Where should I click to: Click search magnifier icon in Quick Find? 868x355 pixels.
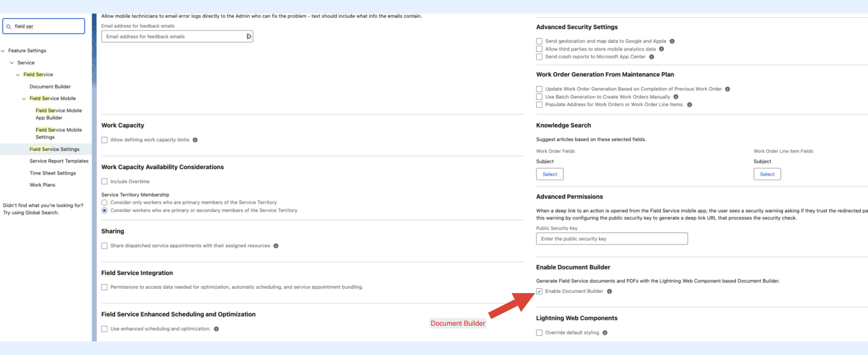click(x=9, y=27)
